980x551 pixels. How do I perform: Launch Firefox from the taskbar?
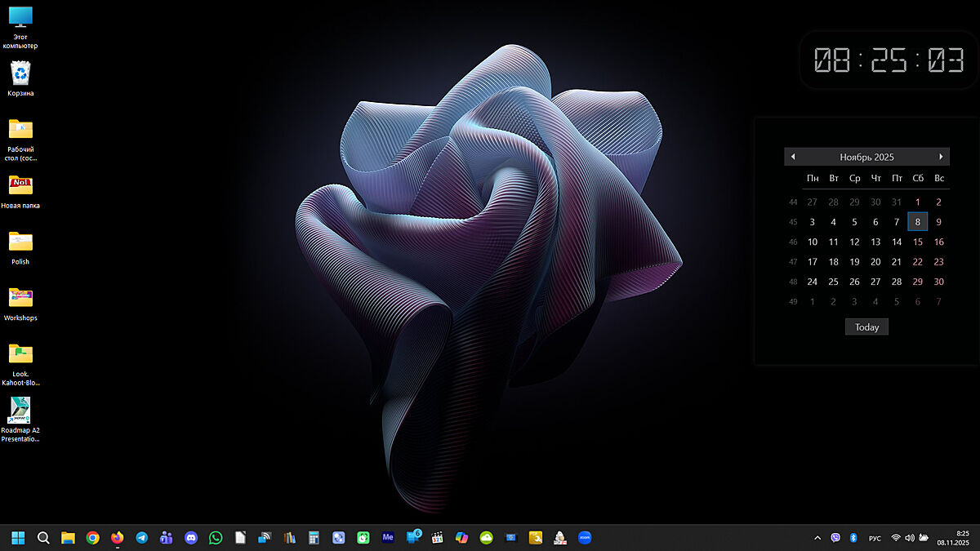tap(118, 538)
